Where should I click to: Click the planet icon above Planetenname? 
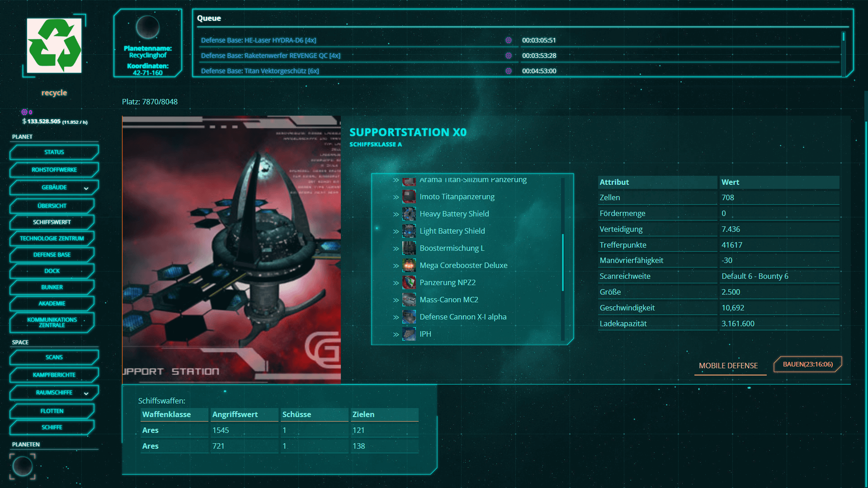148,27
